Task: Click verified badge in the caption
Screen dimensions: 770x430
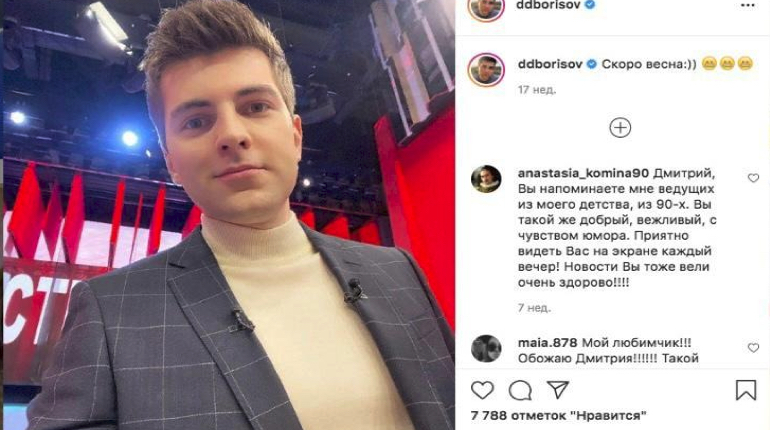Action: click(592, 64)
